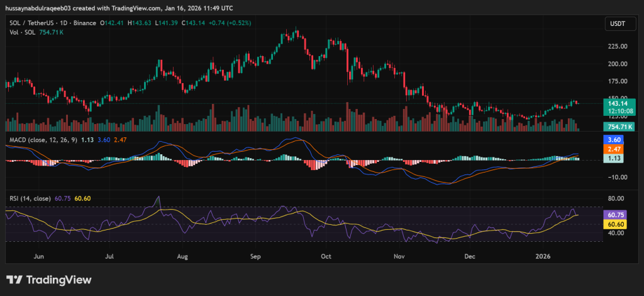The height and width of the screenshot is (296, 644).
Task: Select the MACD (close, 12, 26, 9) legend
Action: coord(42,140)
